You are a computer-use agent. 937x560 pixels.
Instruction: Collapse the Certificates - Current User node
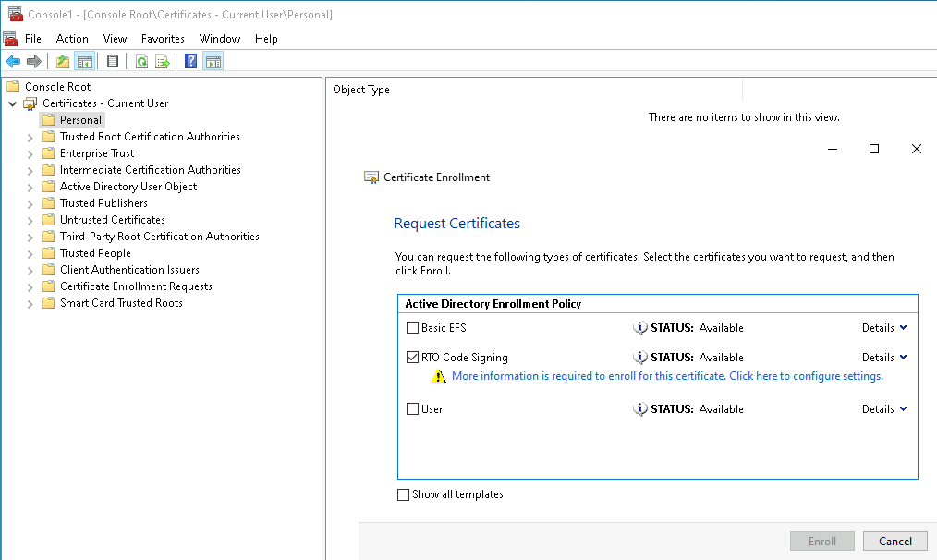point(13,103)
